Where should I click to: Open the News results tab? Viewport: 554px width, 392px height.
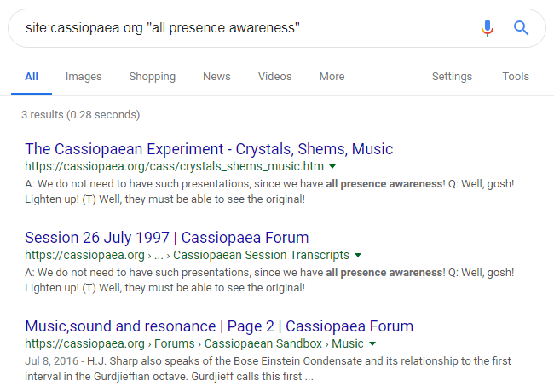pyautogui.click(x=216, y=77)
